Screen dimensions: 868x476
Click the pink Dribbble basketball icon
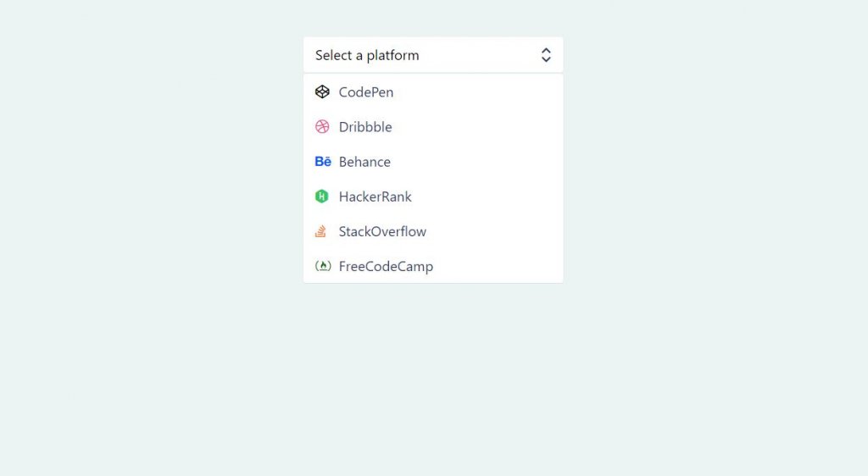322,126
